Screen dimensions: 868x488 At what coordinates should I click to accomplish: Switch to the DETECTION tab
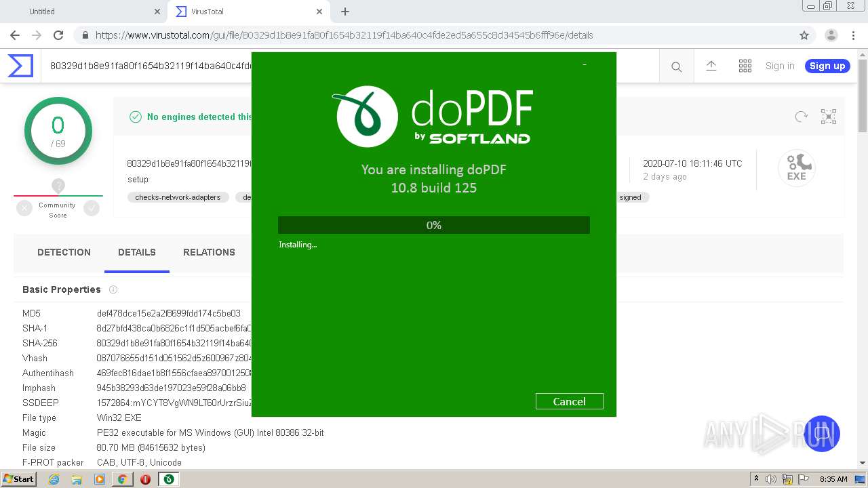pyautogui.click(x=64, y=252)
